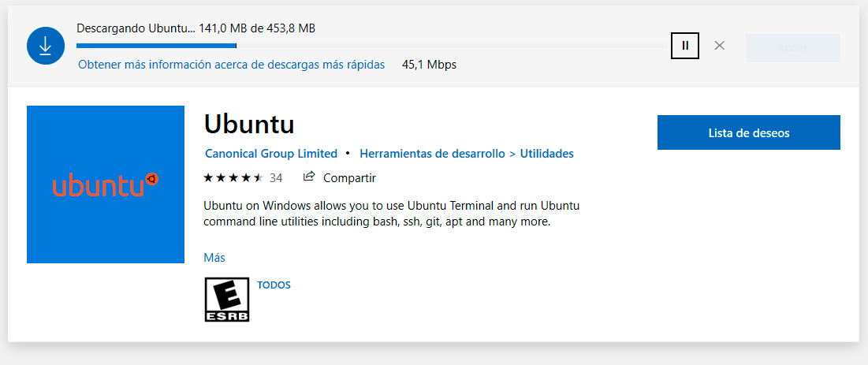Screen dimensions: 868x365
Task: Open Herramientas de desarrollo category link
Action: (432, 154)
